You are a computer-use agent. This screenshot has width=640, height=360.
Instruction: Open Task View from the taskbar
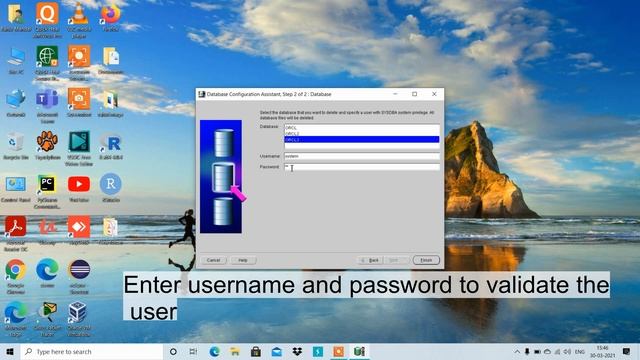click(x=193, y=351)
